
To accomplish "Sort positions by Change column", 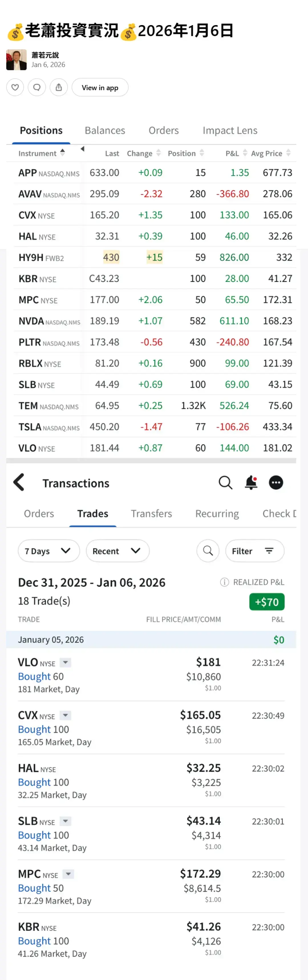I will click(x=159, y=153).
